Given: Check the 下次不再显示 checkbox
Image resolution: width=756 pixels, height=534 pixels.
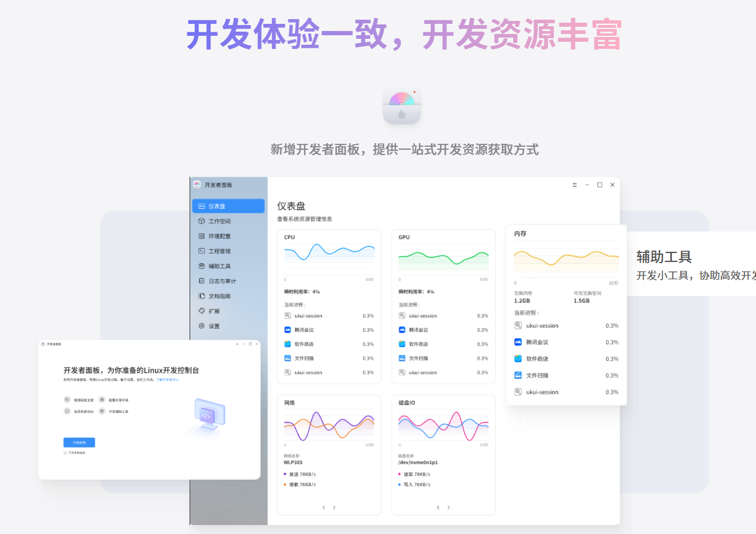Looking at the screenshot, I should [65, 453].
